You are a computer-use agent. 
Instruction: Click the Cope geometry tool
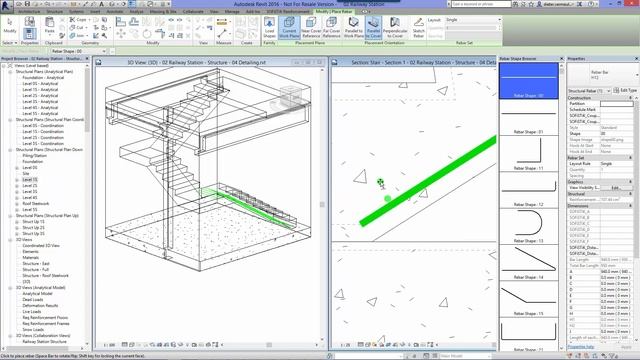(x=78, y=20)
